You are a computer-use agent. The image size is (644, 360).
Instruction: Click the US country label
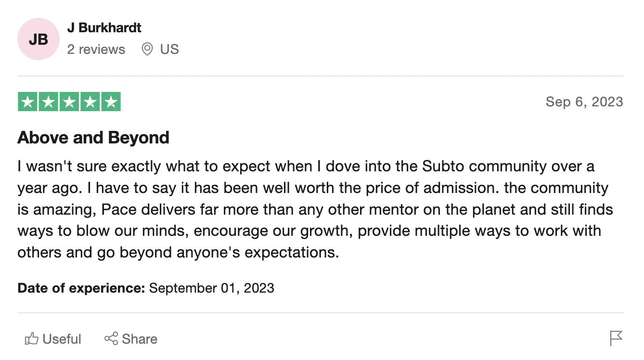tap(169, 49)
